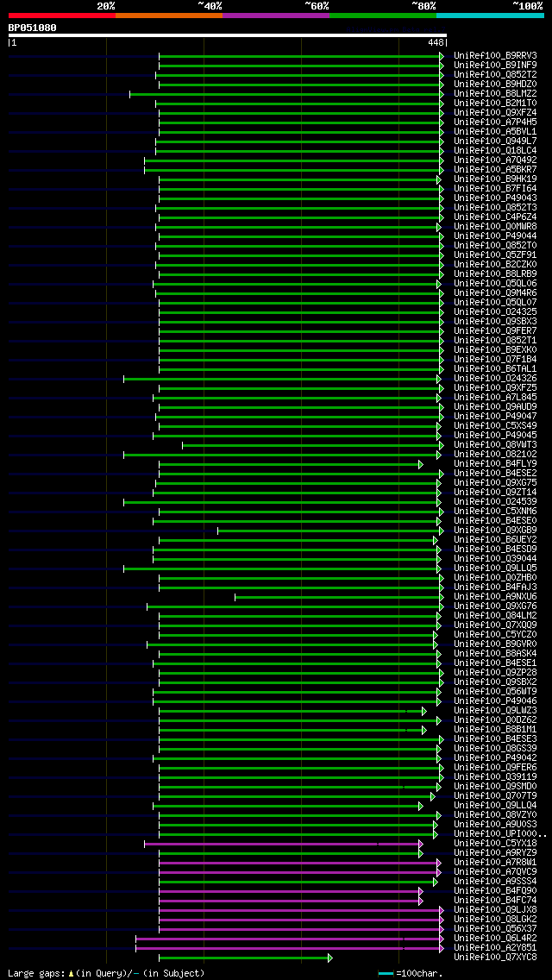Click the truncated UniRef100_UPI000.. label
The width and height of the screenshot is (552, 980).
pos(500,833)
